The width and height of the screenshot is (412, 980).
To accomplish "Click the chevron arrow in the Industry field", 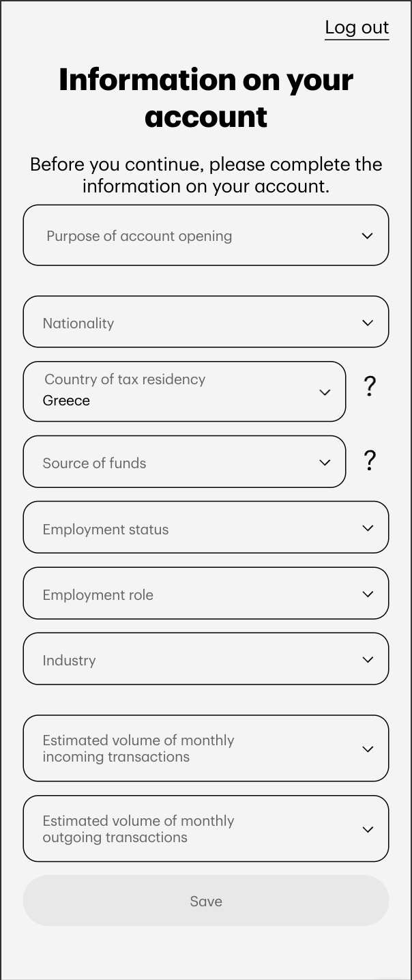I will (368, 660).
